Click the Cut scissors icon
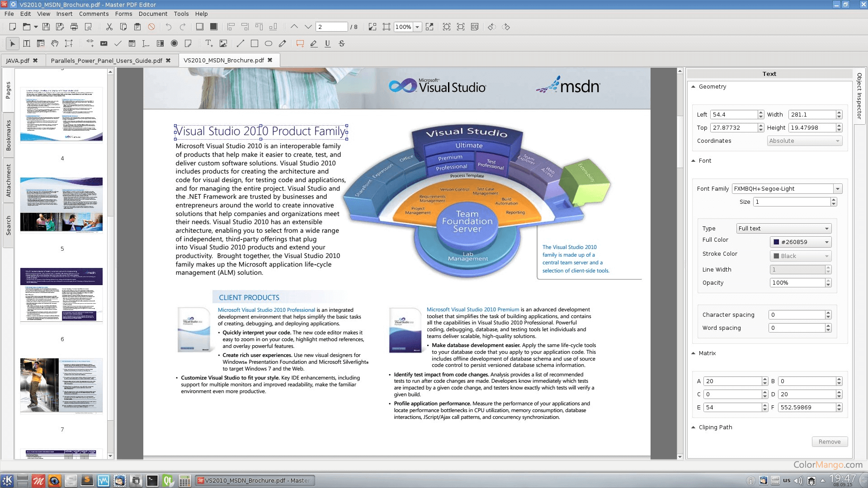Screen dimensions: 868x488 click(x=109, y=27)
